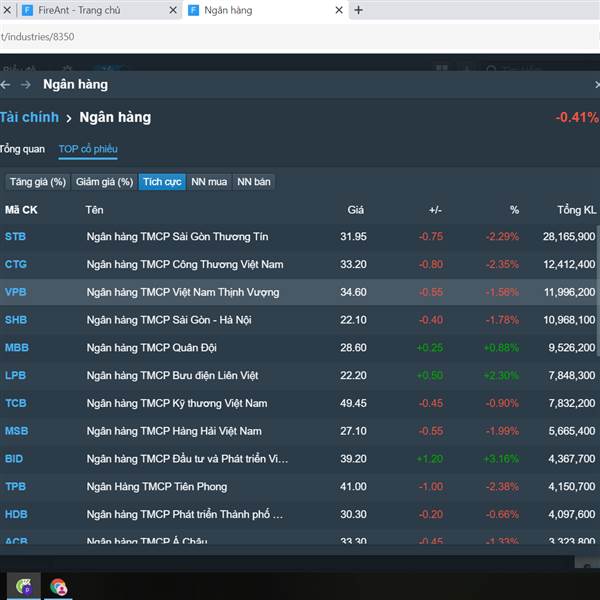The width and height of the screenshot is (600, 600).
Task: Click Ngân hàng TMCP Bưu điện Liên Việt
Action: point(172,376)
